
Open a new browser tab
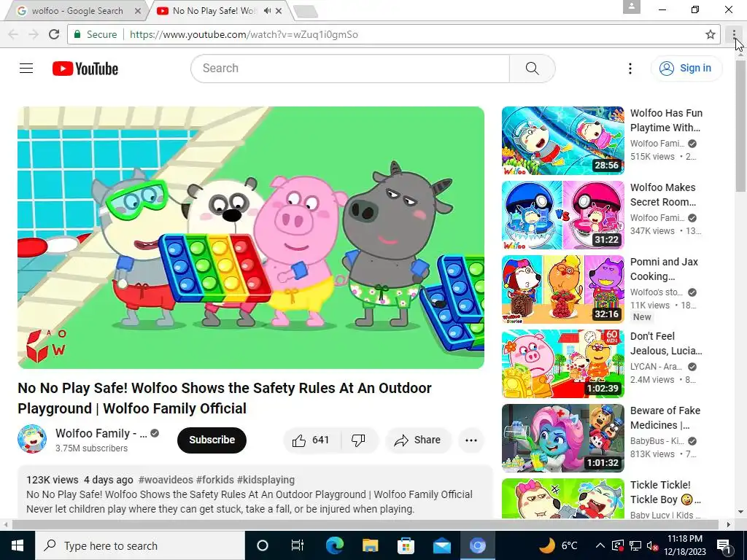click(306, 12)
